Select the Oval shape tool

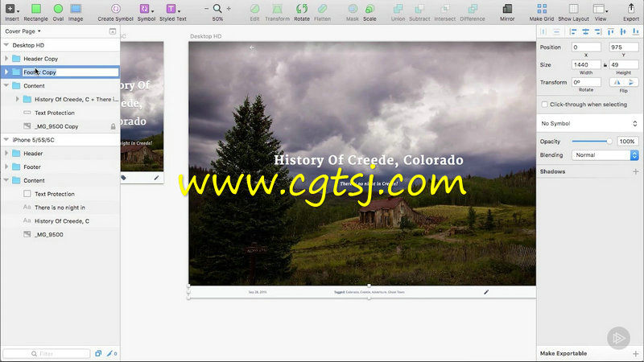click(x=58, y=12)
